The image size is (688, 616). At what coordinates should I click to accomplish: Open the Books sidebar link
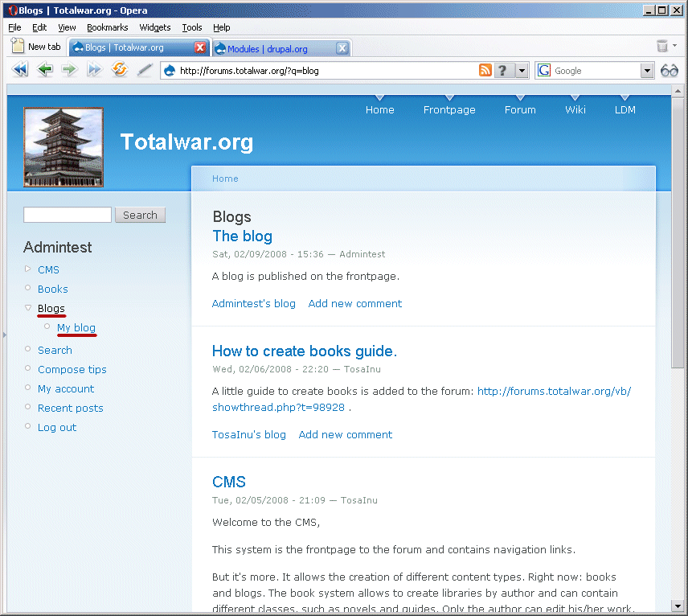(x=53, y=289)
